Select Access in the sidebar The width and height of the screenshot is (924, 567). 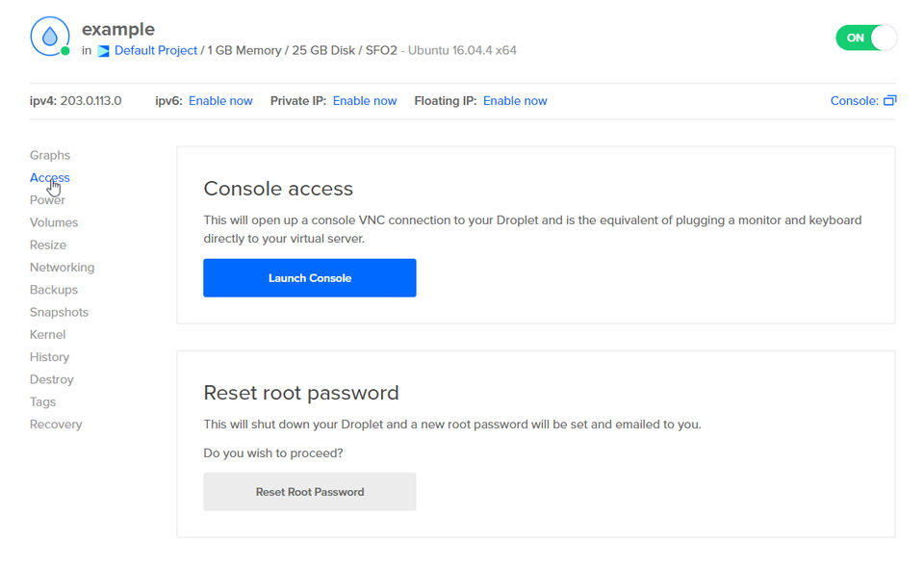(x=50, y=177)
